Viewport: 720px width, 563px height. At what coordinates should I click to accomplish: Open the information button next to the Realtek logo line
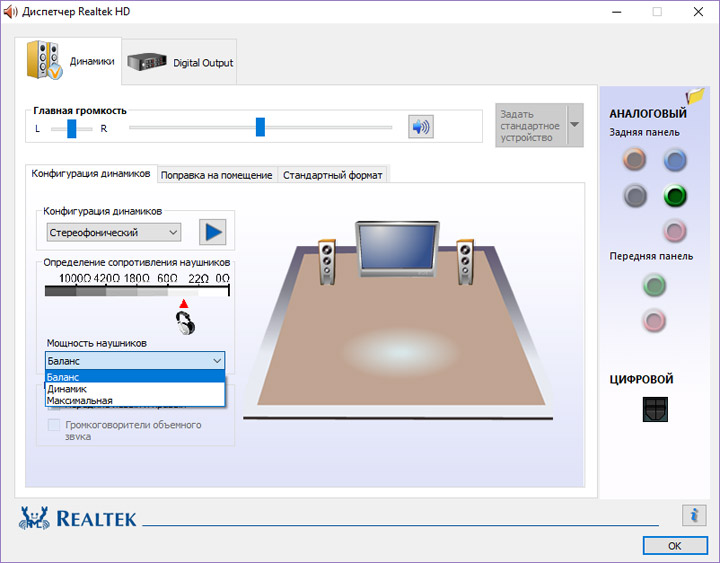click(694, 515)
